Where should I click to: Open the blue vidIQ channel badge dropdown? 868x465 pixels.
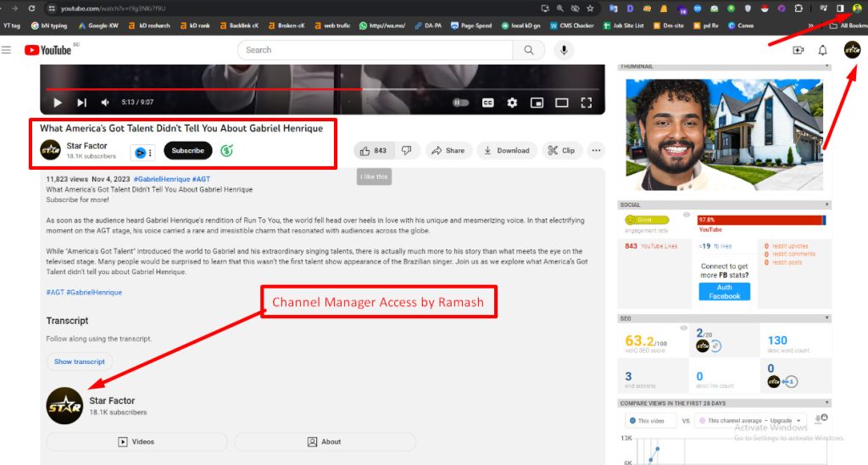[x=142, y=153]
